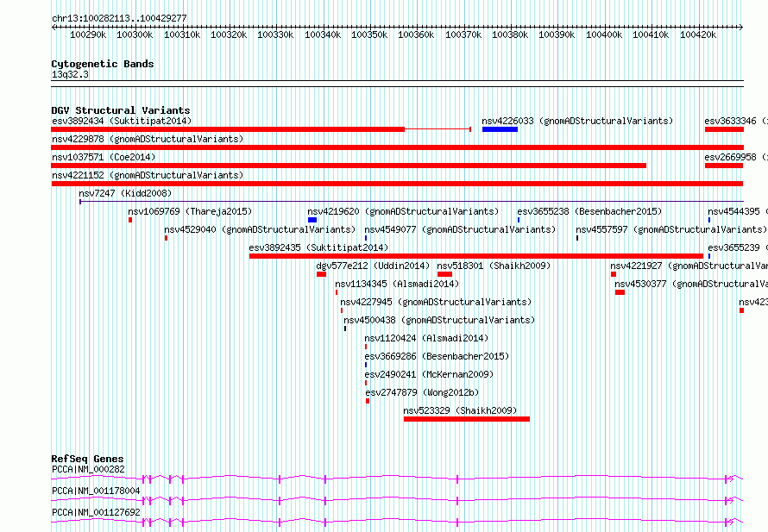The width and height of the screenshot is (768, 532).
Task: Click the nsv1134345 (Alsmadi2014) label
Action: (x=397, y=284)
